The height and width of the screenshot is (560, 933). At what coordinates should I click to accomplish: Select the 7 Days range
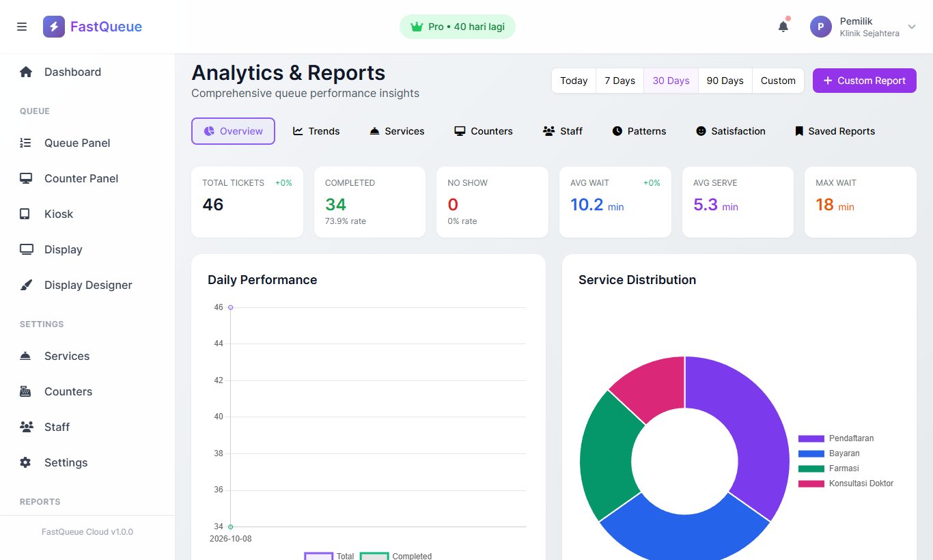click(620, 81)
